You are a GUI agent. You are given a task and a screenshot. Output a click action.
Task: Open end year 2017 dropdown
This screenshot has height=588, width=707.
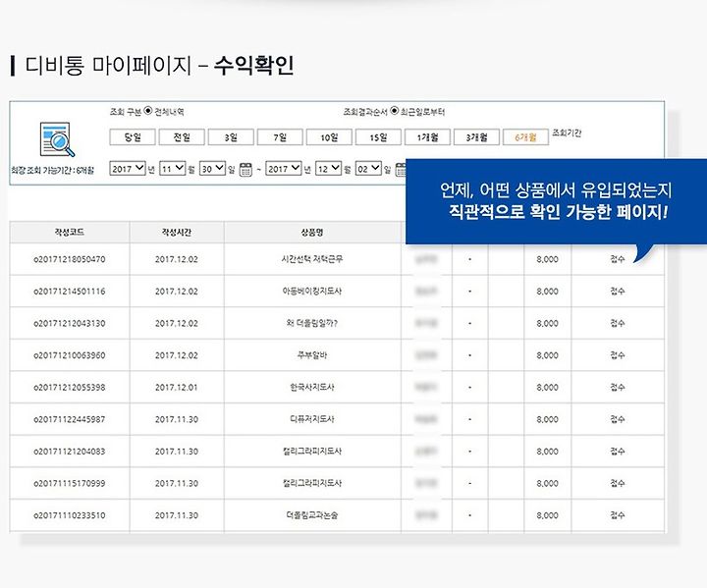(x=284, y=169)
